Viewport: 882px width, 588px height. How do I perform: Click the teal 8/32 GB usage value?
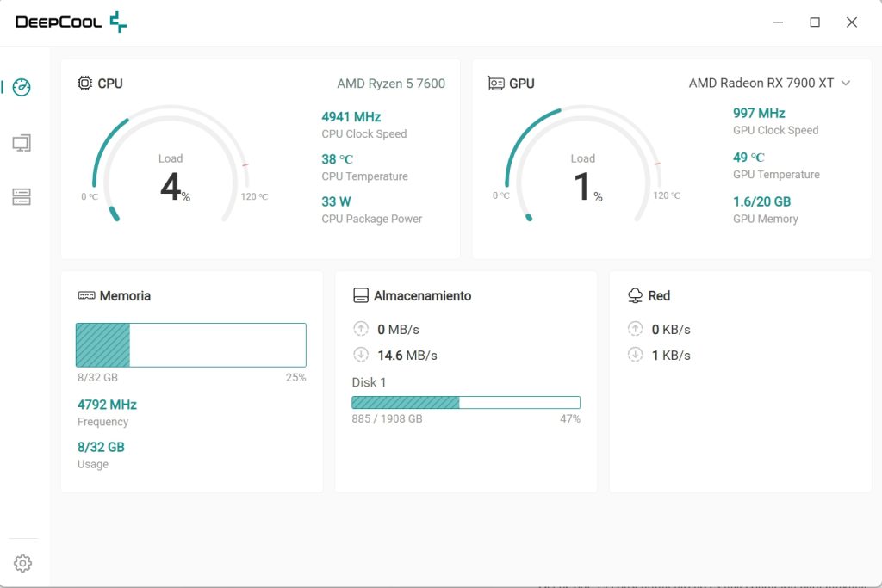point(101,447)
